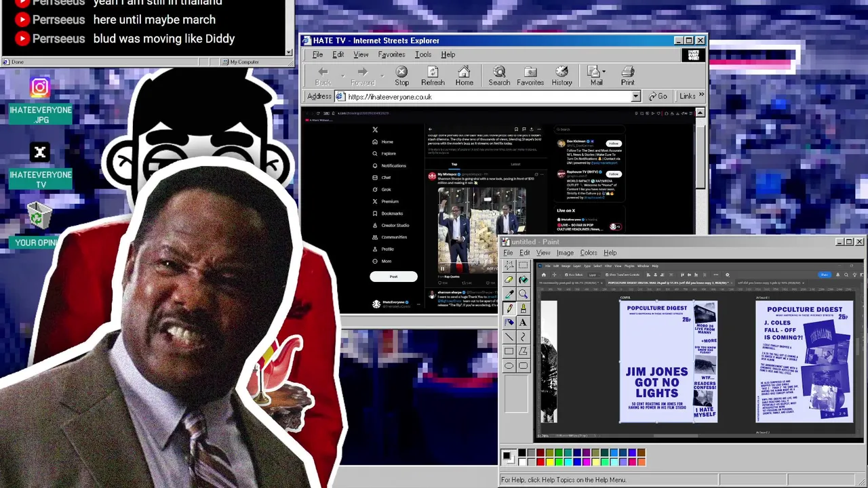Click the Stop button in browser toolbar
Image resolution: width=868 pixels, height=488 pixels.
point(401,75)
